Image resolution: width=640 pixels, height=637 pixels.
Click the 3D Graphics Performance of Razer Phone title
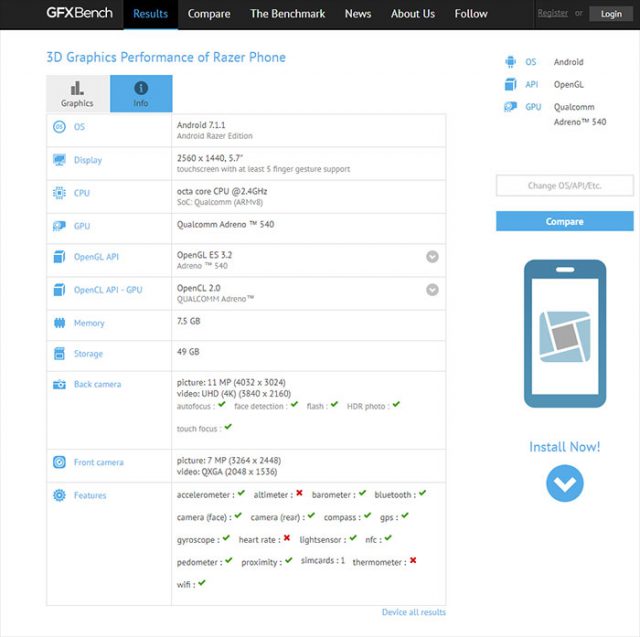166,57
